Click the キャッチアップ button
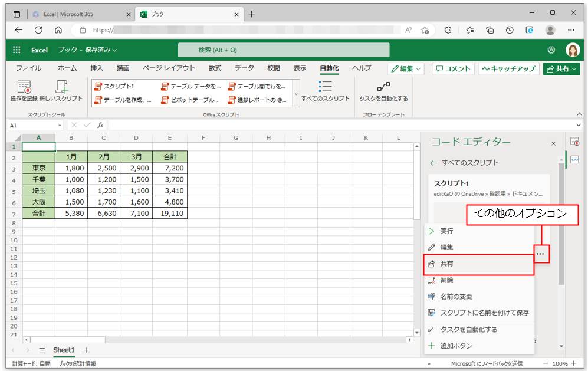The width and height of the screenshot is (588, 371). tap(508, 69)
